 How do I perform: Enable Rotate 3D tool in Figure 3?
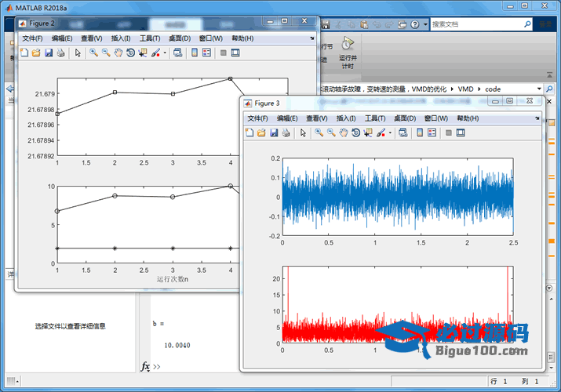pos(355,133)
